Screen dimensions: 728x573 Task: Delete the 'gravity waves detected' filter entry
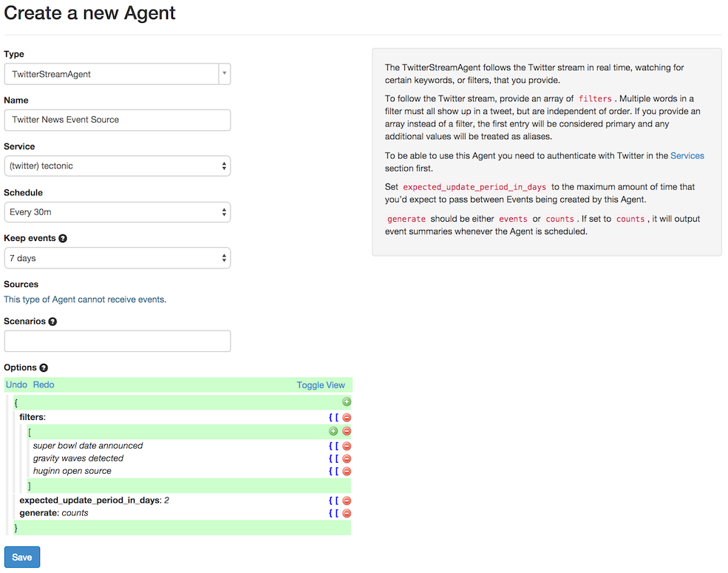pyautogui.click(x=347, y=459)
